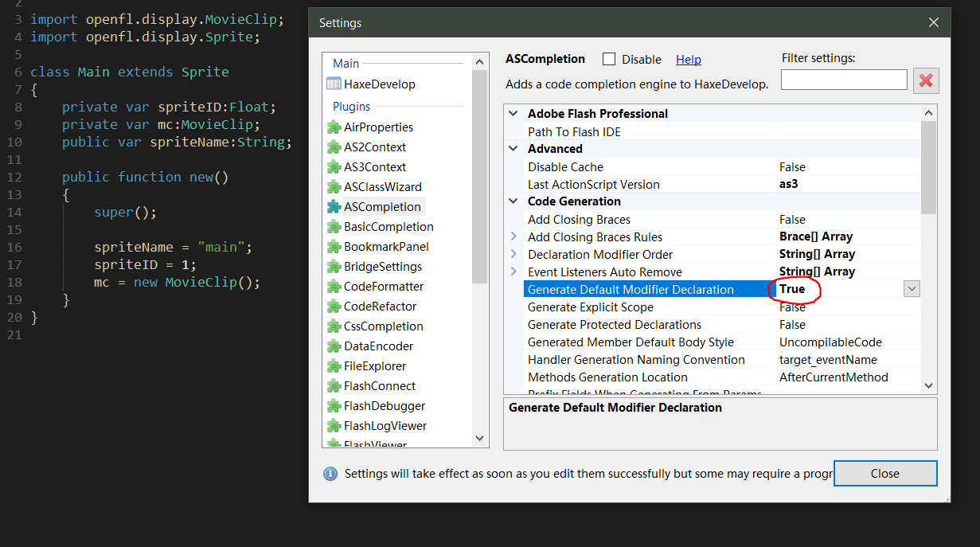Select BasicCompletion in the plugins list
This screenshot has width=980, height=547.
(388, 227)
